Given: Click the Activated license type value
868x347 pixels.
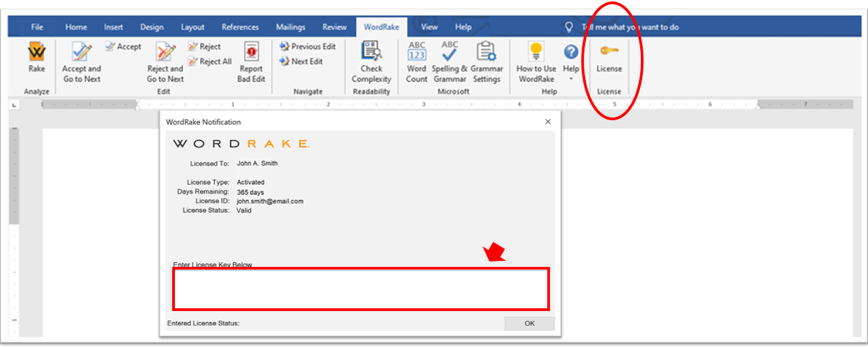Looking at the screenshot, I should point(251,183).
